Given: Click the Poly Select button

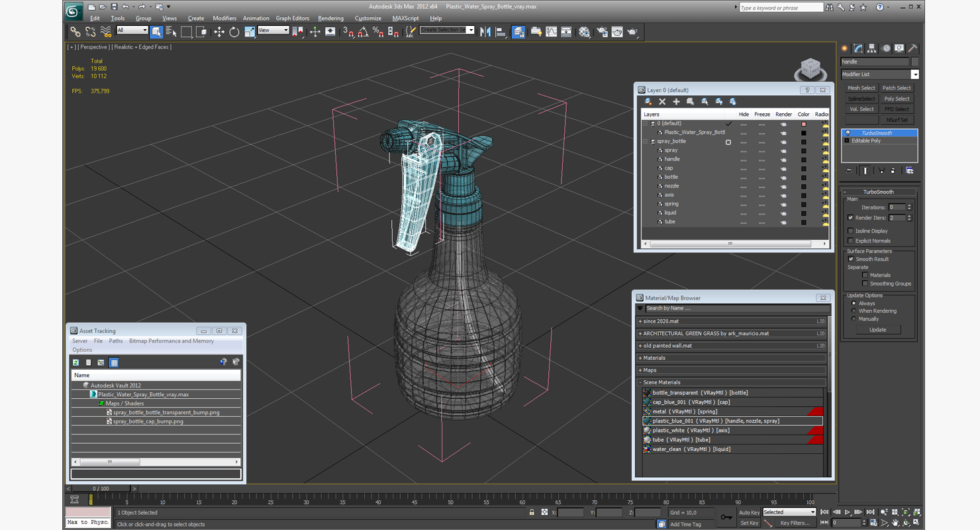Looking at the screenshot, I should (x=897, y=99).
